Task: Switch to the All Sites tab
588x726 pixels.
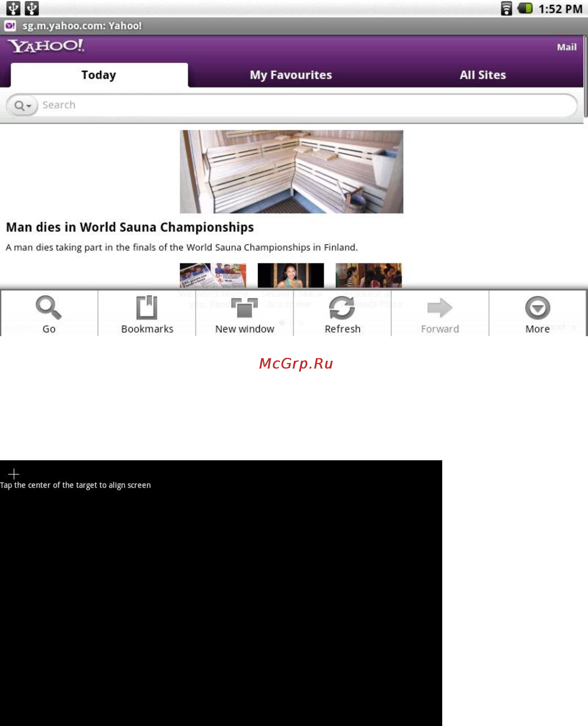Action: 482,75
